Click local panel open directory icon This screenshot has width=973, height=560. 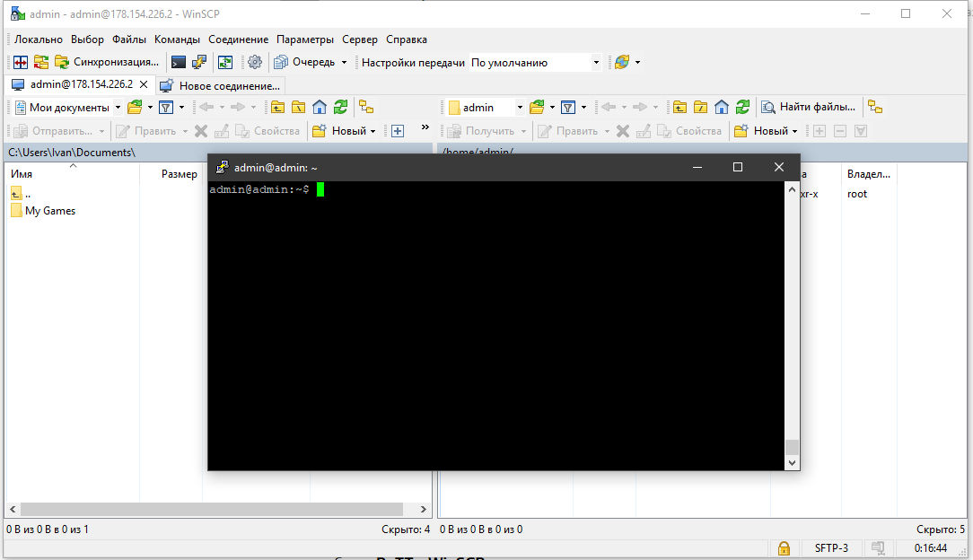135,108
